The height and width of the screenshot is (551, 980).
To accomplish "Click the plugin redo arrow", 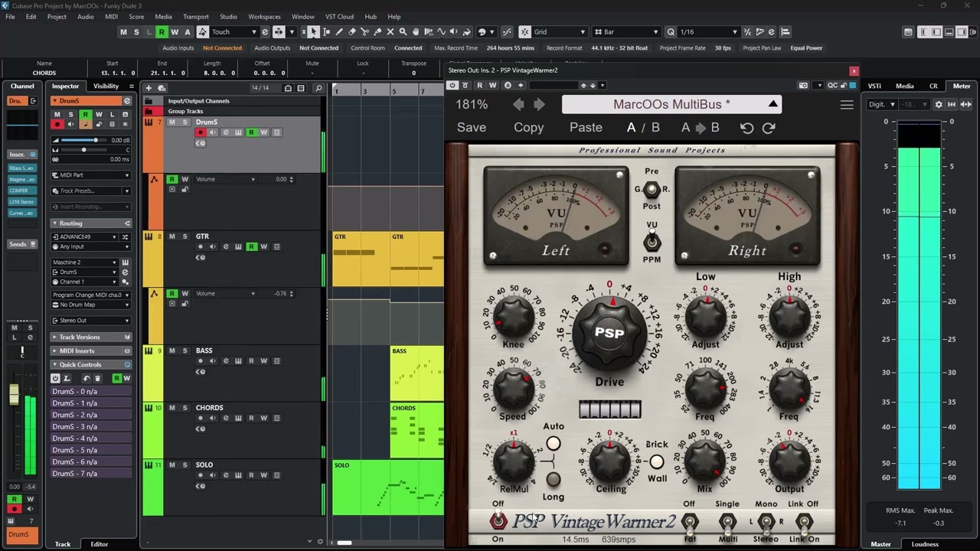I will point(769,128).
